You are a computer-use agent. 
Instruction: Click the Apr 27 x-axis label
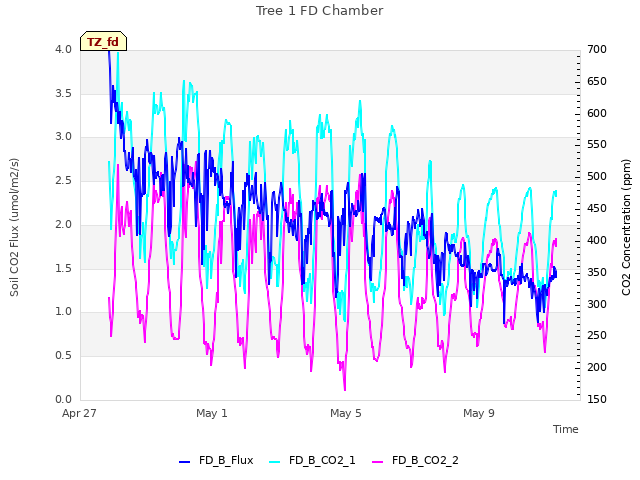[x=79, y=413]
